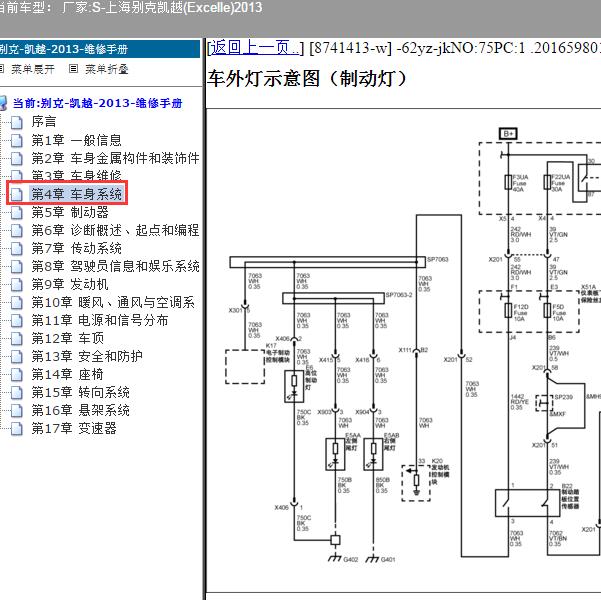Click the page icon next to 第9章
Screen dimensions: 601x600
click(x=16, y=284)
